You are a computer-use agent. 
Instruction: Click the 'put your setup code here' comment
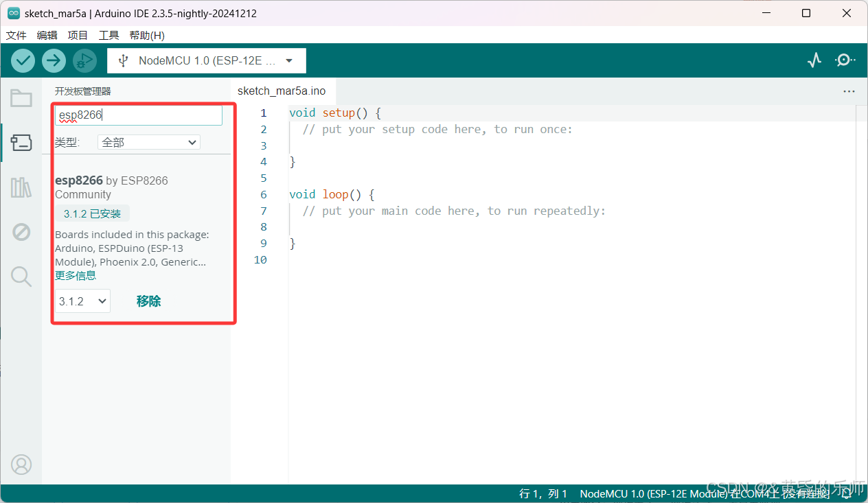click(x=437, y=129)
